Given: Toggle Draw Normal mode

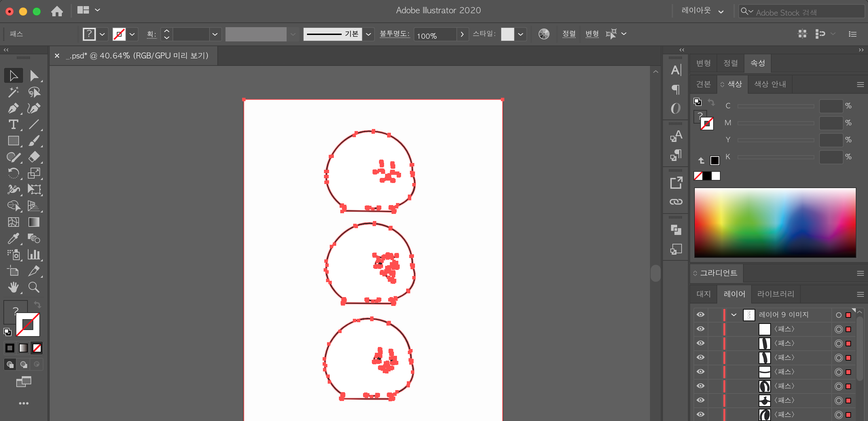Looking at the screenshot, I should coord(10,364).
